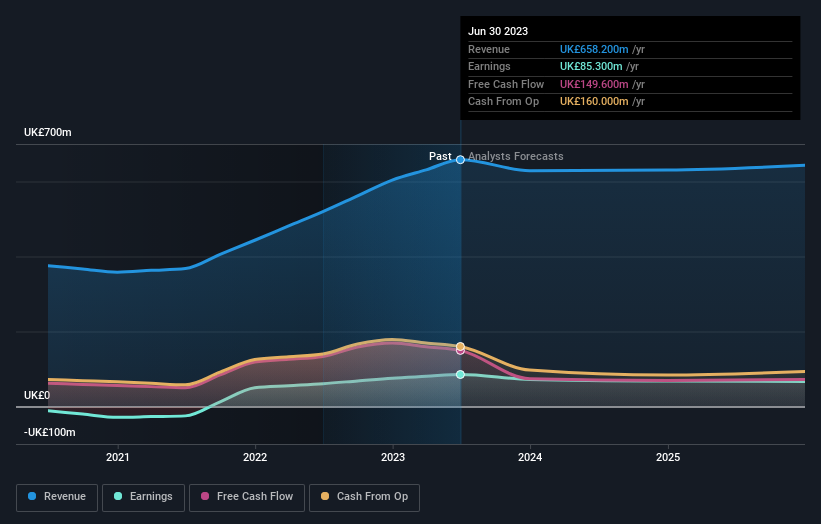Viewport: 821px width, 524px height.
Task: Click the orange Cash From Op data point
Action: (460, 347)
